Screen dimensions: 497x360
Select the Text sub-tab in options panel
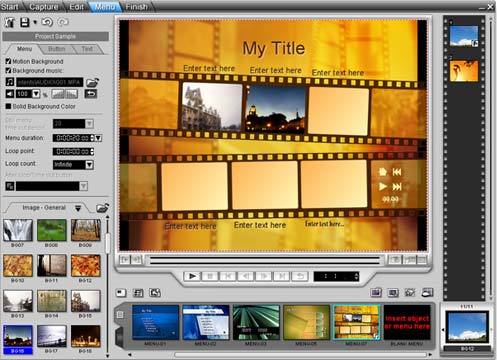click(87, 49)
